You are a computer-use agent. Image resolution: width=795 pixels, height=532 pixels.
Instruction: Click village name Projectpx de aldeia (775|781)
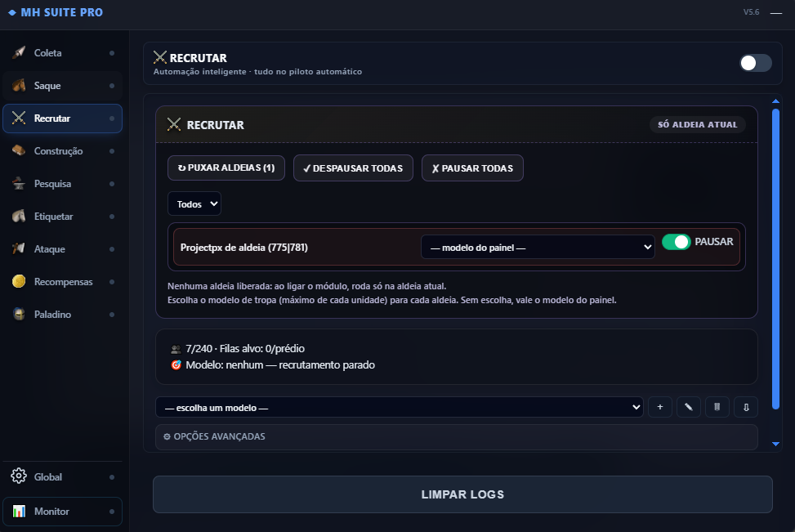(x=243, y=248)
